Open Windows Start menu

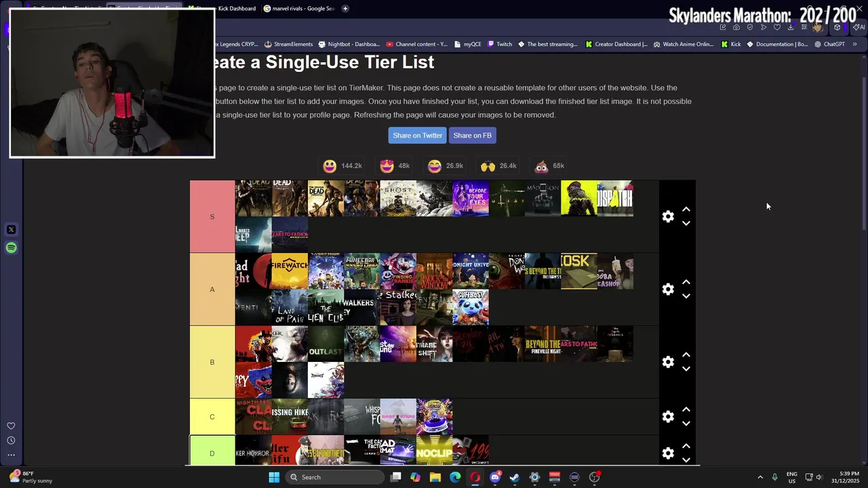click(274, 477)
